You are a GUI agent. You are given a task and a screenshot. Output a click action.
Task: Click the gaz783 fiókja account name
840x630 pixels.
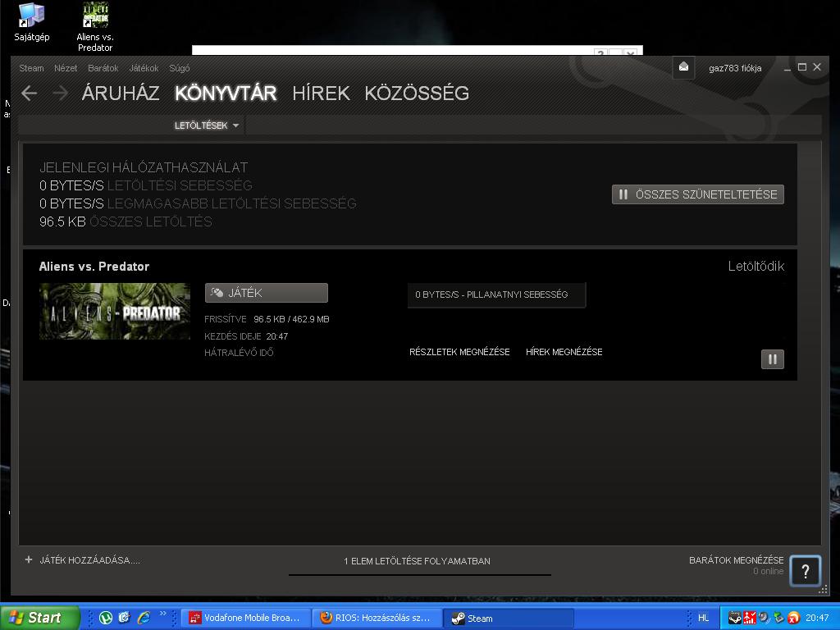click(735, 68)
